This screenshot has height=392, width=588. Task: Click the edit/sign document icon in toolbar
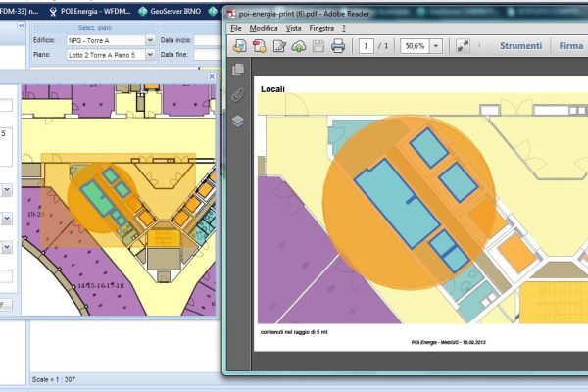coord(279,46)
